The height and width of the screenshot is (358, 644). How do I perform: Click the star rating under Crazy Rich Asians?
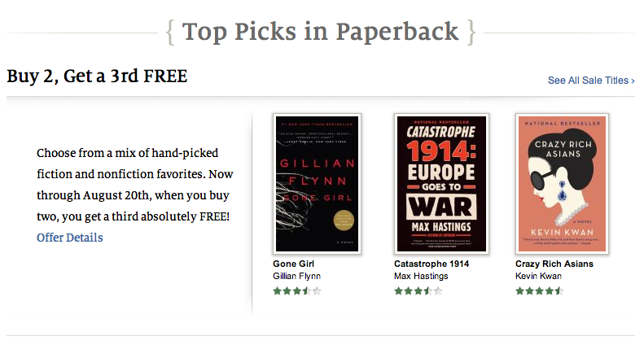[540, 290]
